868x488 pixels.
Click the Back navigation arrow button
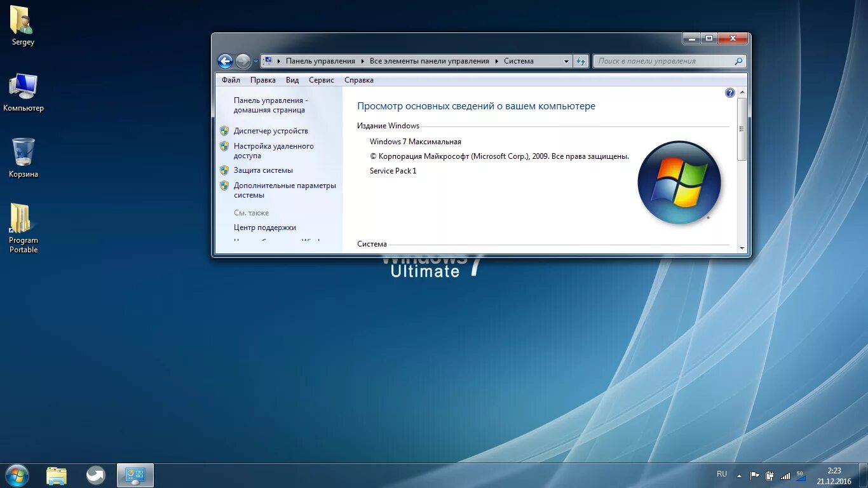[x=225, y=61]
